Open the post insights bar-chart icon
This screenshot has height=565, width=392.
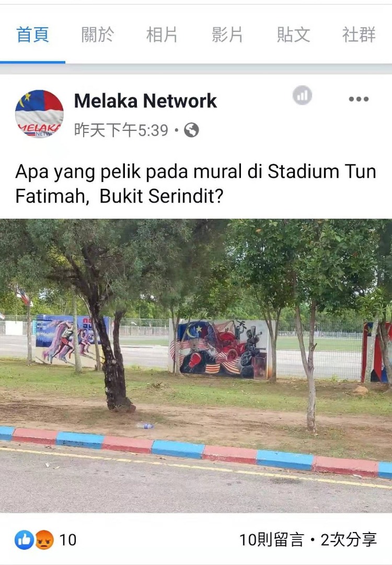tap(302, 96)
